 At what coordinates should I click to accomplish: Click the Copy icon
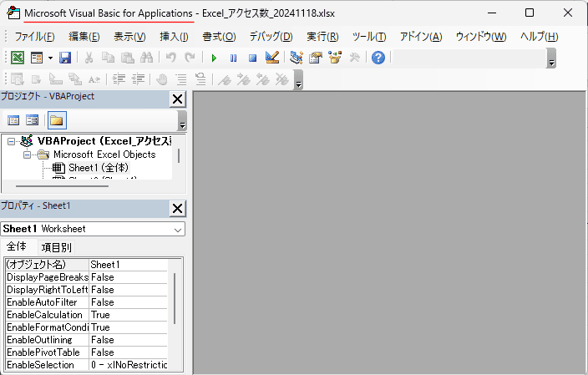108,58
